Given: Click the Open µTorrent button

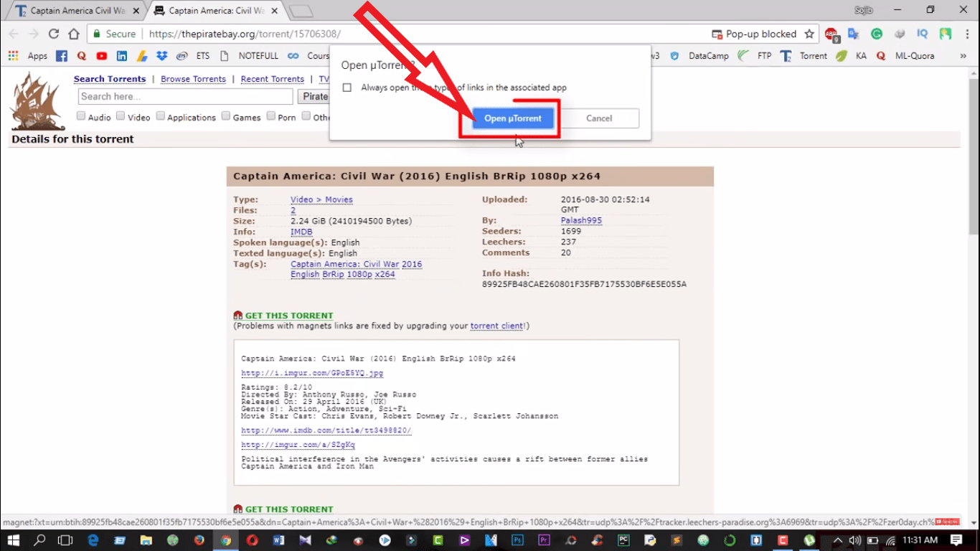Looking at the screenshot, I should pos(513,118).
